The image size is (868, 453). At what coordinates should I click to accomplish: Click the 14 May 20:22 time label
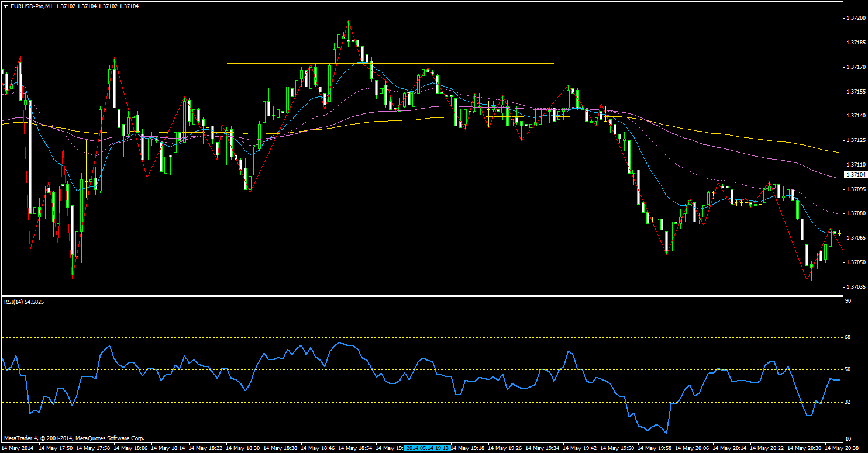pos(767,448)
